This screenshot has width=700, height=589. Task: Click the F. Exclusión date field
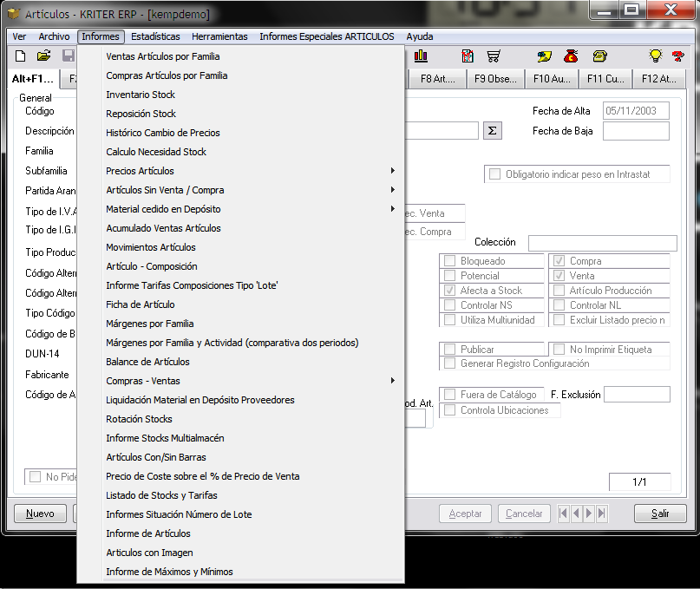click(x=637, y=395)
